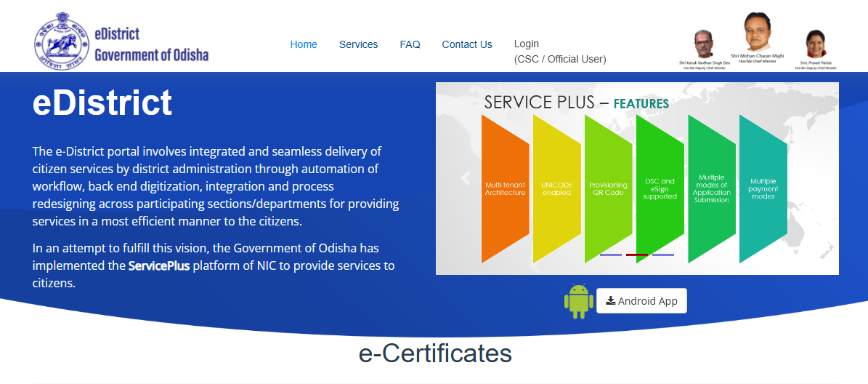Jump to the third carousel slide indicator

[x=663, y=255]
